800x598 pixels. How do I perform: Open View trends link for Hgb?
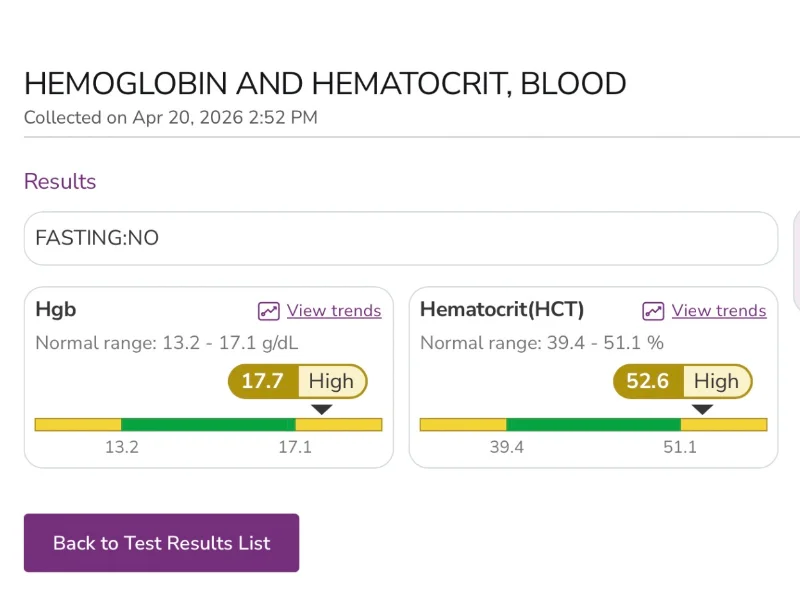(x=334, y=311)
